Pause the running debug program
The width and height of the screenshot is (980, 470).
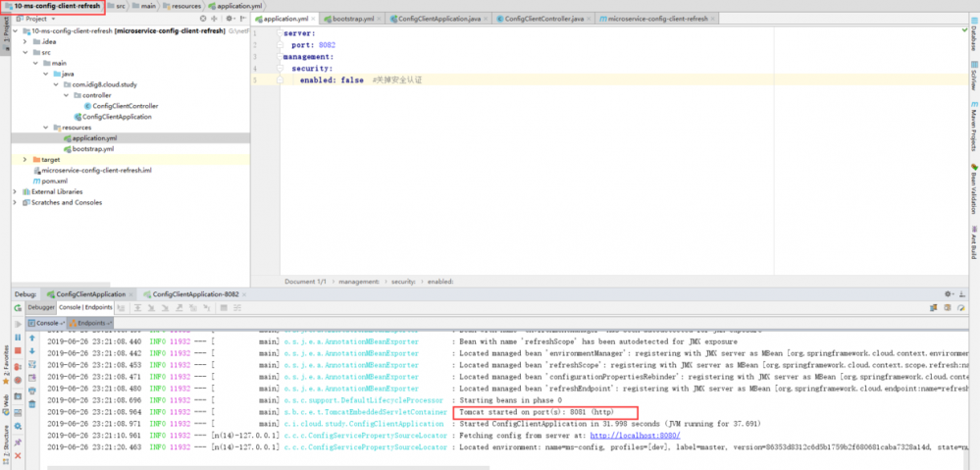tap(18, 338)
